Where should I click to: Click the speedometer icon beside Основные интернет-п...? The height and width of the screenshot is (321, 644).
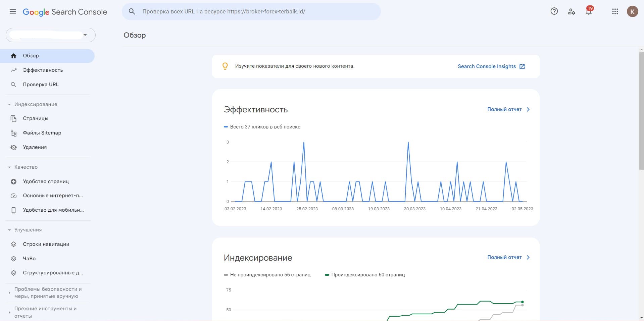pyautogui.click(x=13, y=196)
